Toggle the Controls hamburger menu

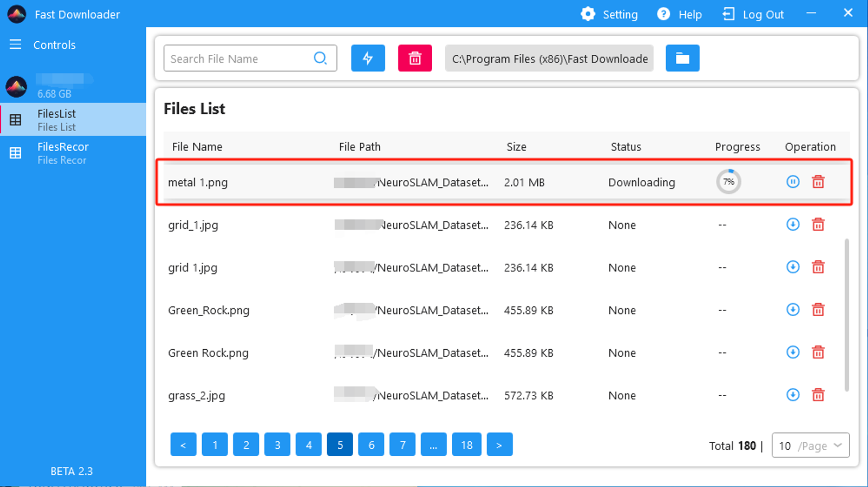click(x=16, y=44)
